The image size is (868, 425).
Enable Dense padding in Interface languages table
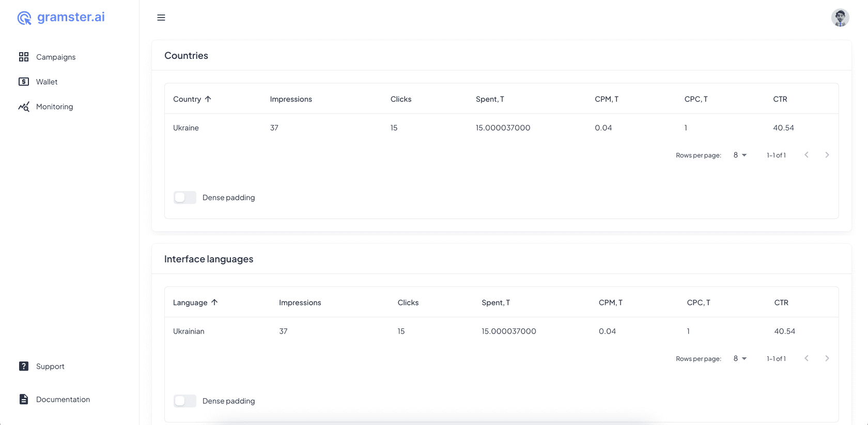pos(184,401)
